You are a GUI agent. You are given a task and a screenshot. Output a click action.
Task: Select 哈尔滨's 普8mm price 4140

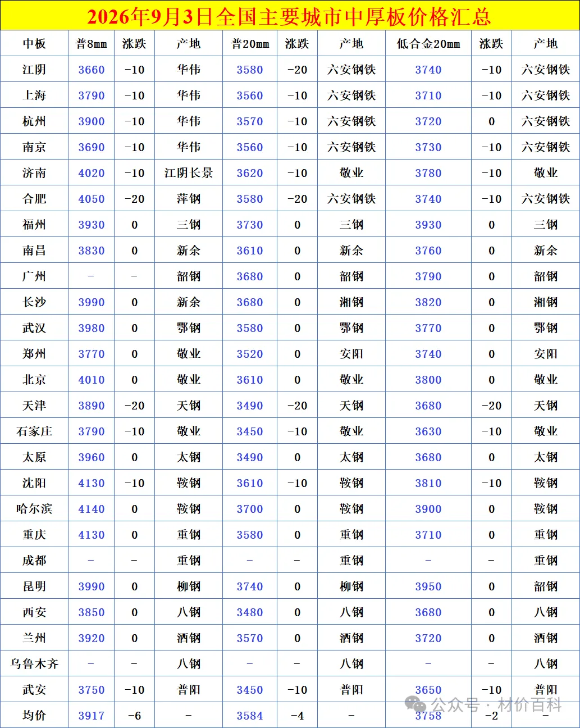pyautogui.click(x=92, y=509)
